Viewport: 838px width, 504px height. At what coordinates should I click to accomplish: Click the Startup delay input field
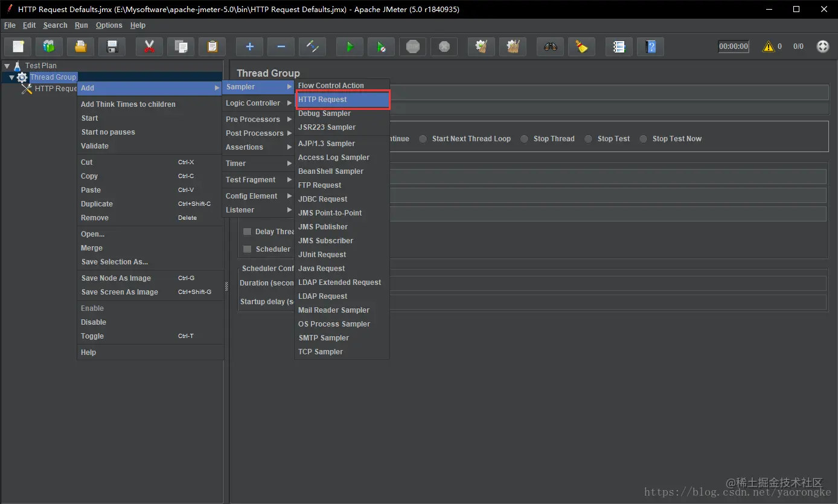tap(608, 302)
